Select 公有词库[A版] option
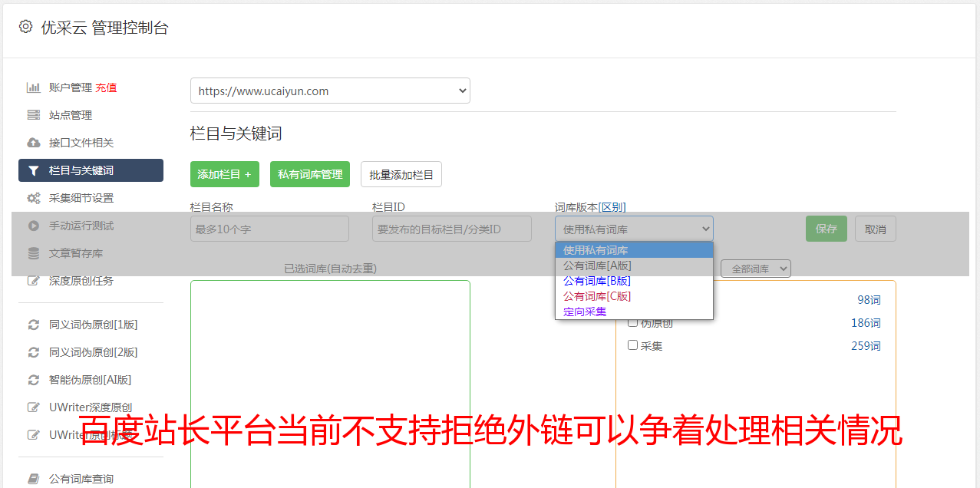This screenshot has width=980, height=488. [634, 265]
